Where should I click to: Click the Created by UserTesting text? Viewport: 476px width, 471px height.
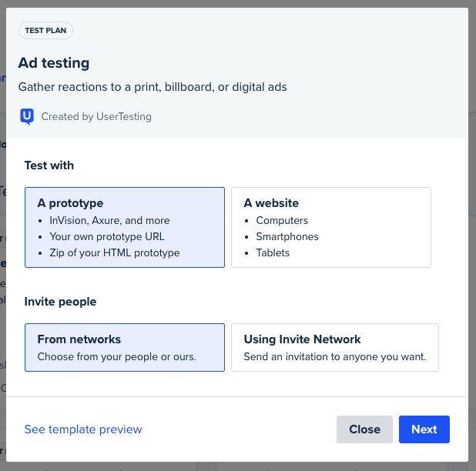tap(96, 116)
